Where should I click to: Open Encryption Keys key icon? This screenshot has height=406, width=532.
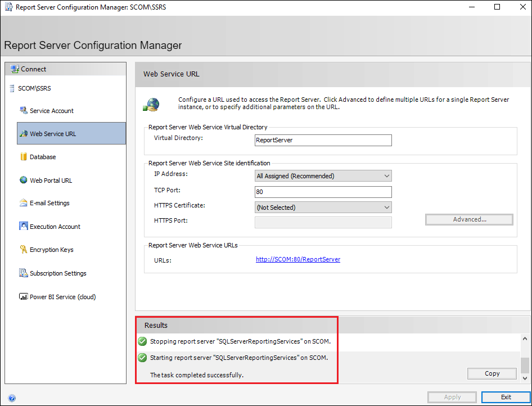coord(24,250)
